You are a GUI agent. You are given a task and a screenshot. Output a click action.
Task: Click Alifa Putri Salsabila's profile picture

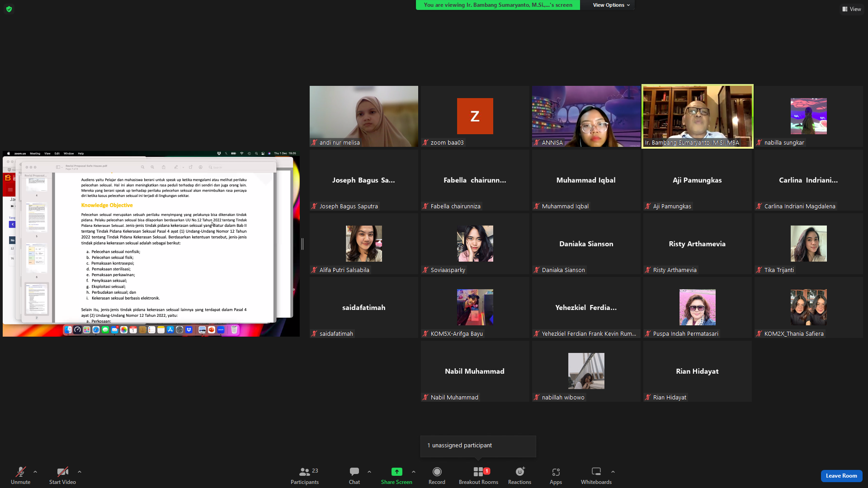coord(364,244)
